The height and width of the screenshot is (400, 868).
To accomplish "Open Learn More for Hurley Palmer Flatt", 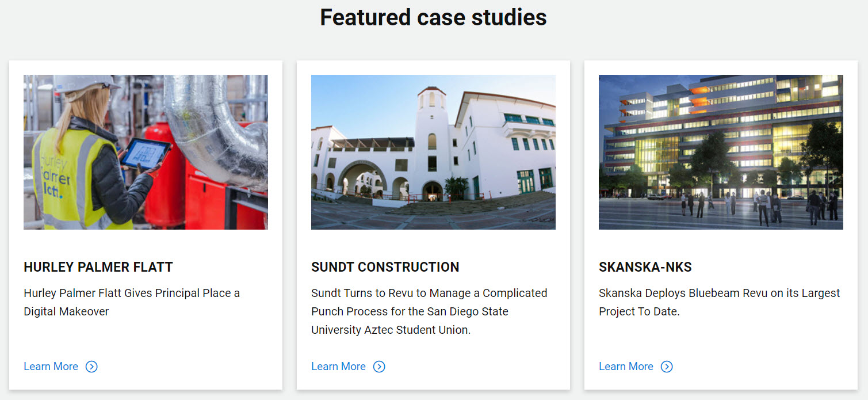I will pos(51,367).
